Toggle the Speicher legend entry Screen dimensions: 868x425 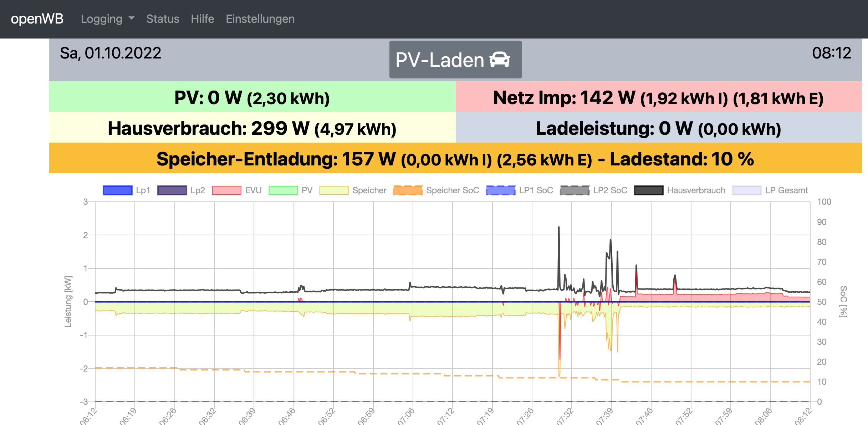point(334,190)
